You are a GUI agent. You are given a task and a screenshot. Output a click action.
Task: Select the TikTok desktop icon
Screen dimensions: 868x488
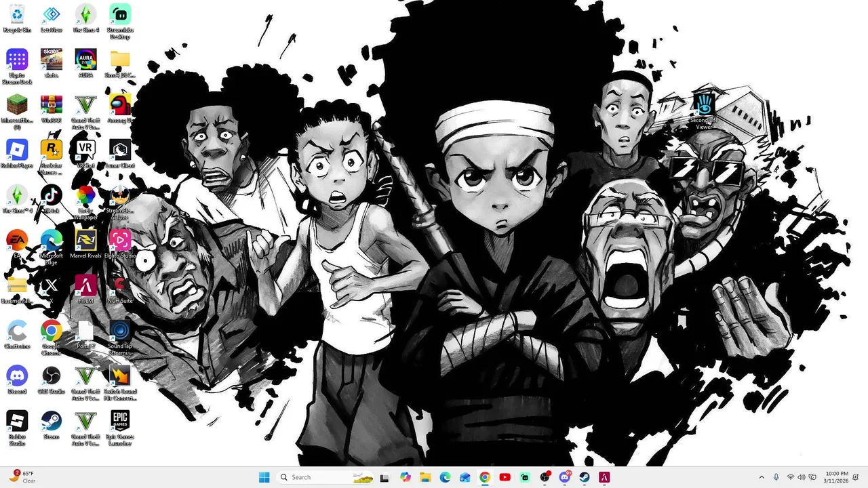[x=52, y=199]
